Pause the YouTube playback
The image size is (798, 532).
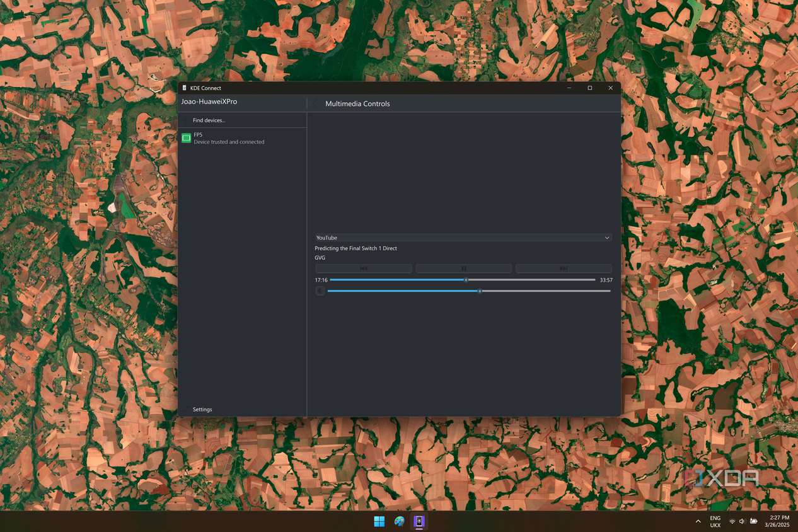coord(464,269)
